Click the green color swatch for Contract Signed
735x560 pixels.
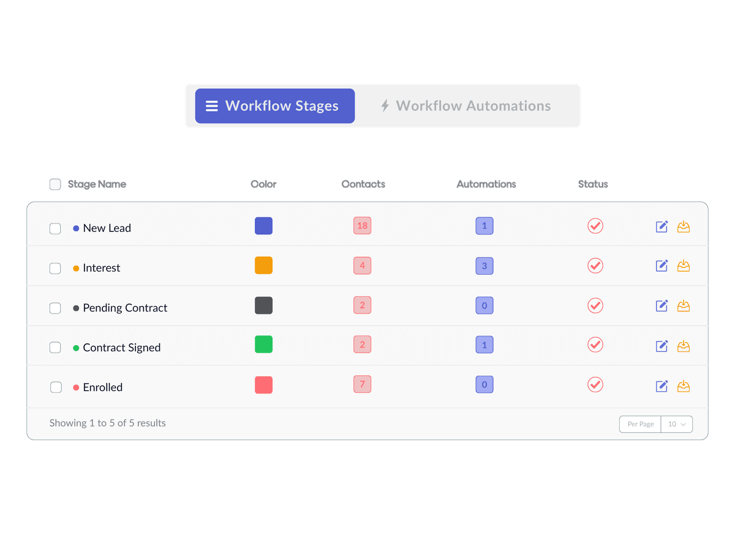(263, 345)
